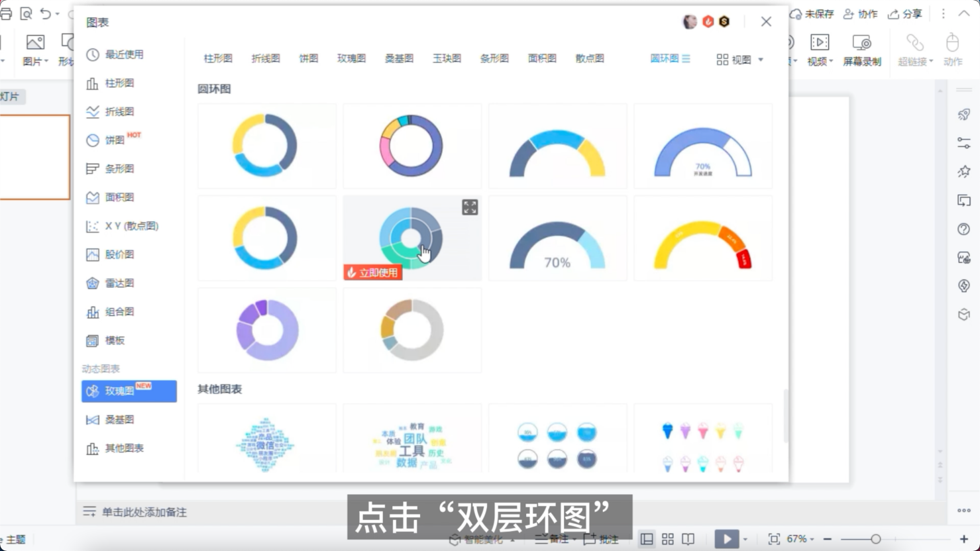980x551 pixels.
Task: Click the zoom in plus button
Action: click(x=964, y=539)
